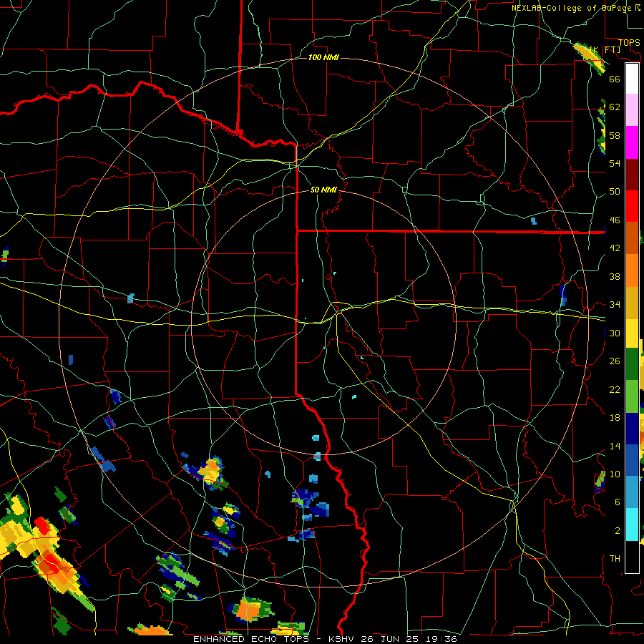Click the "100 NMI" range ring label
This screenshot has height=644, width=644.
(x=323, y=57)
